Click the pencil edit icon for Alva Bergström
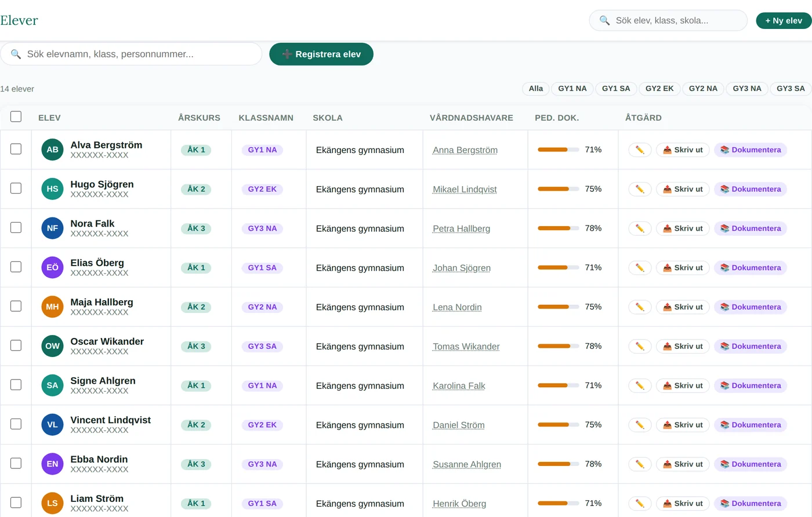Viewport: 812px width, 517px height. 640,150
